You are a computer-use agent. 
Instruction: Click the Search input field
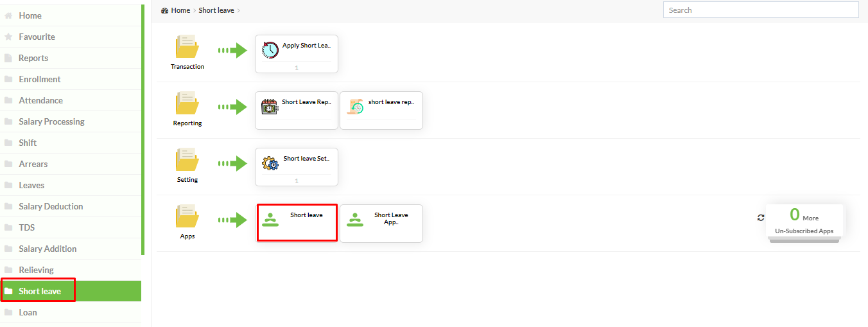tap(761, 10)
